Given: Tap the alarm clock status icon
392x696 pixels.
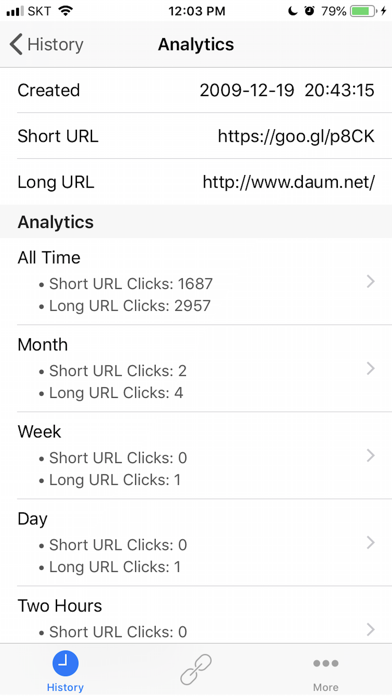Looking at the screenshot, I should [x=309, y=11].
